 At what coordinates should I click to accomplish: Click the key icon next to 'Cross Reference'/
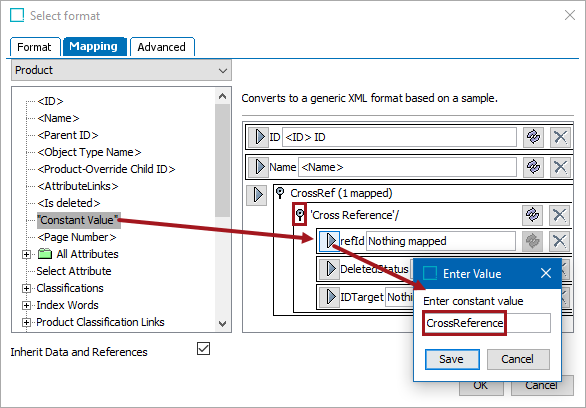point(299,214)
